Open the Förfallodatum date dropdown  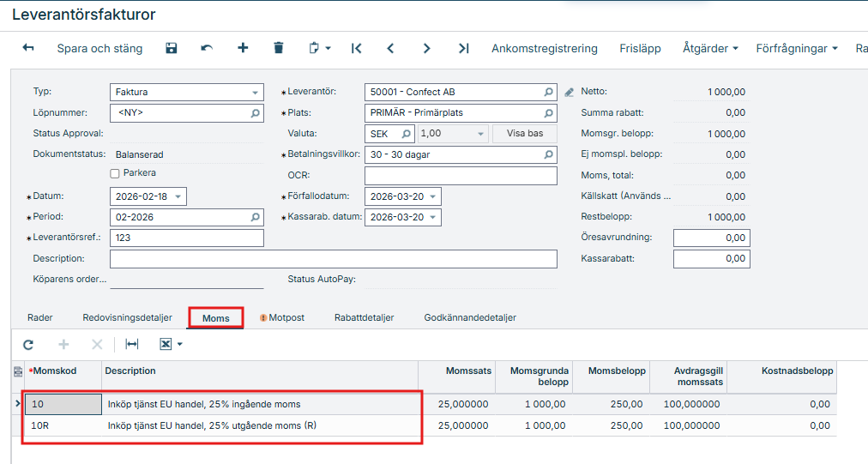[433, 196]
